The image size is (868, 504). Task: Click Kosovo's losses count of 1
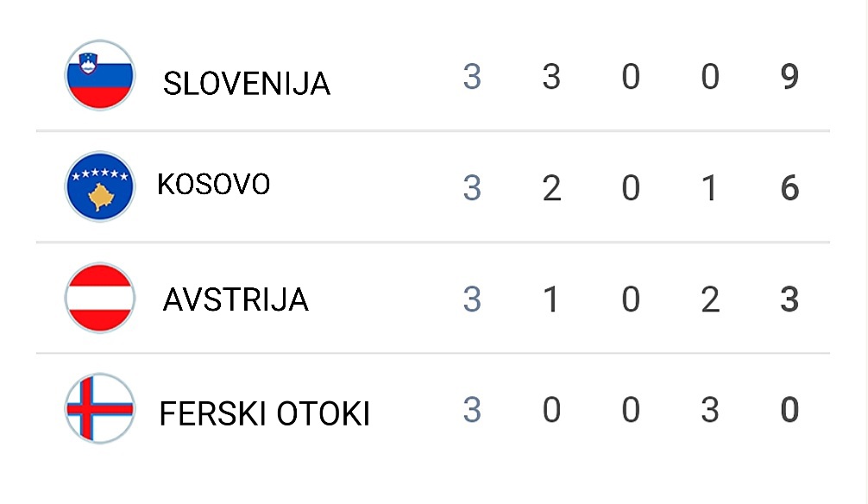coord(709,188)
